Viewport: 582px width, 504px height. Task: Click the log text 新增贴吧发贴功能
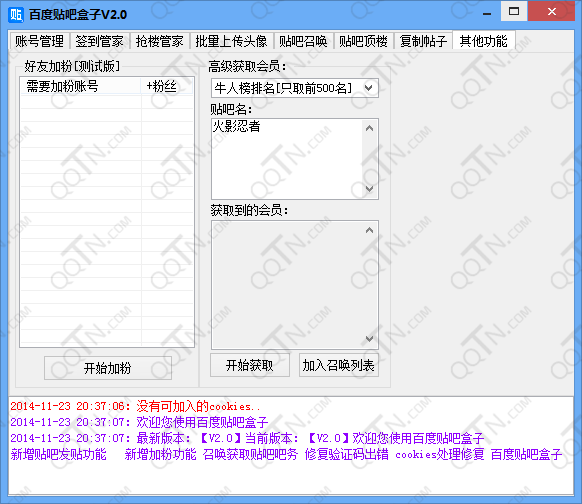click(59, 454)
